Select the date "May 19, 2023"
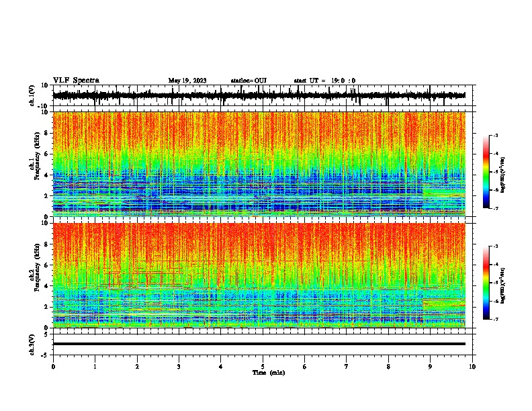The height and width of the screenshot is (411, 532). point(187,81)
